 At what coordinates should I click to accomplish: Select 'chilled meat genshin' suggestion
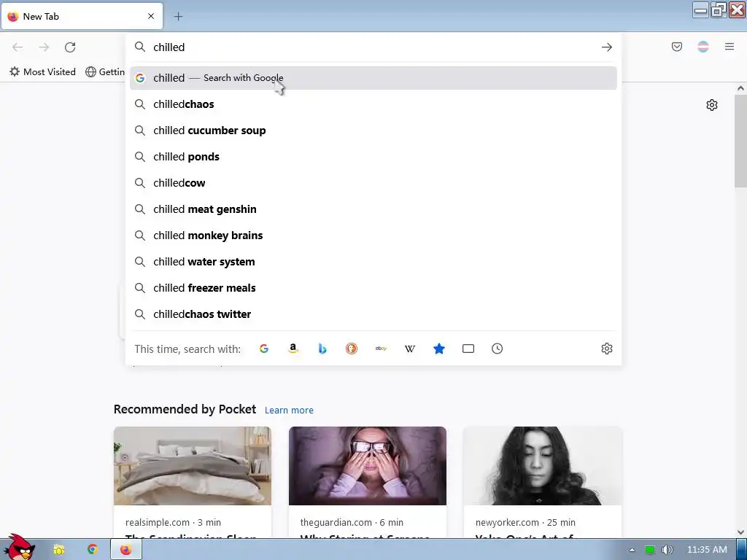pyautogui.click(x=373, y=209)
